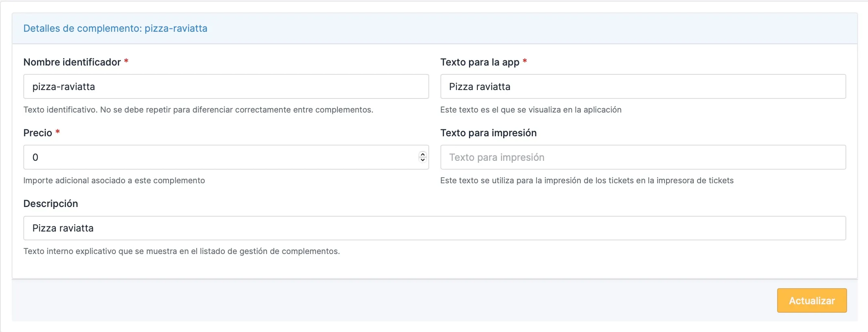The image size is (868, 332).
Task: Click the Actualizar button
Action: tap(812, 300)
